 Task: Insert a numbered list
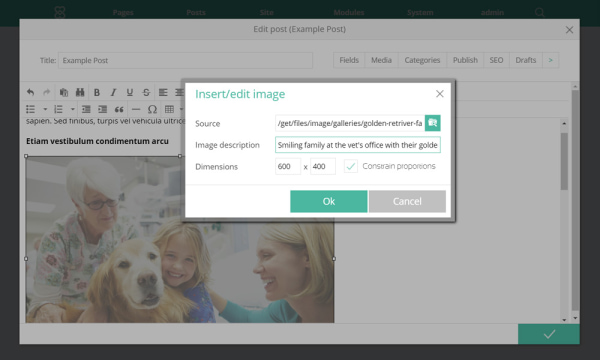pos(58,109)
